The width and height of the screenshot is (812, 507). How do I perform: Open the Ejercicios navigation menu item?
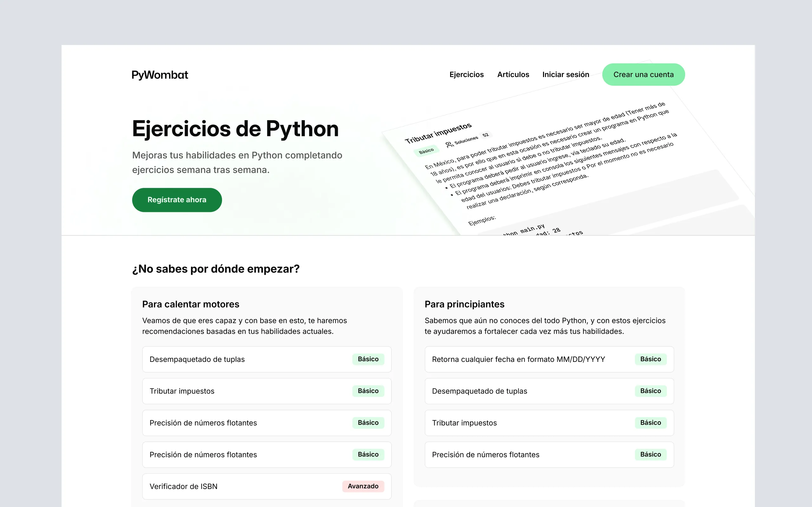[x=466, y=74]
